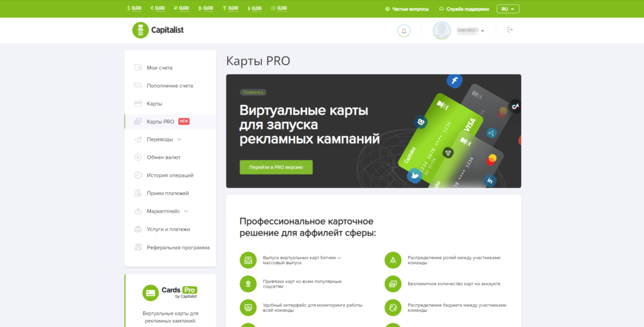Expand the Маркетплейс submenu
The height and width of the screenshot is (327, 644).
point(186,211)
